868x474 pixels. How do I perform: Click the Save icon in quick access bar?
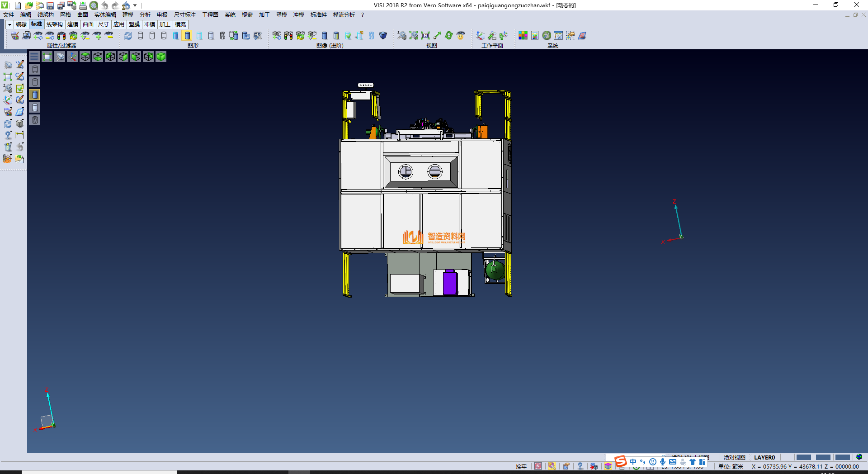click(x=50, y=5)
